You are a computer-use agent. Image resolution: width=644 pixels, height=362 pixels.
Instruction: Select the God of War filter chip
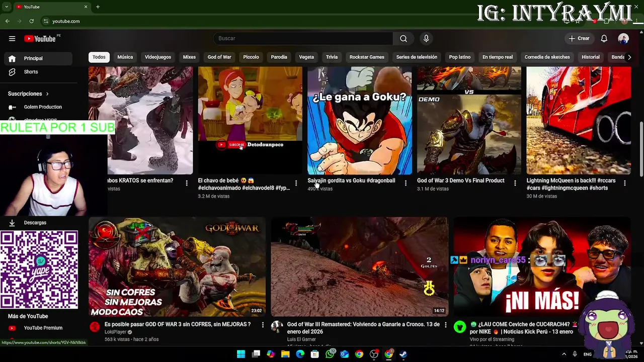[219, 57]
